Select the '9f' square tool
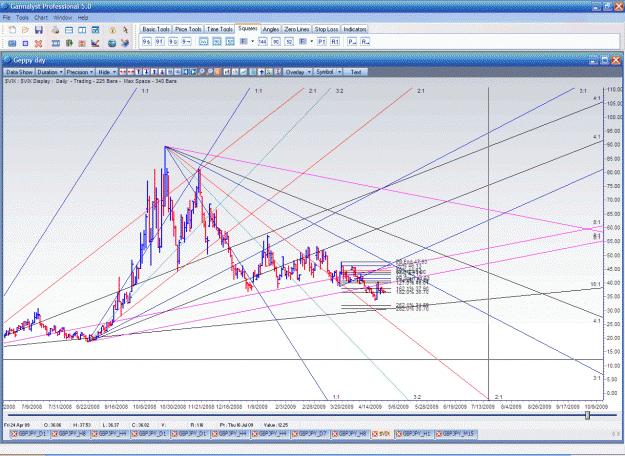 159,41
